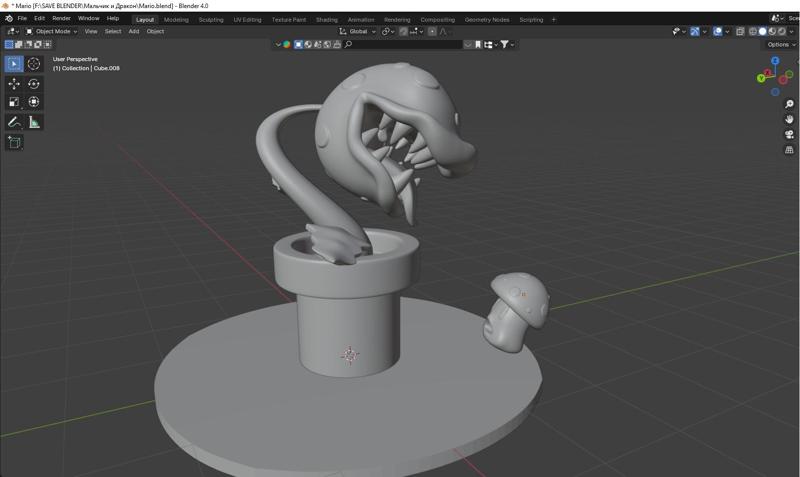Click the bookmark icon beside search field

click(478, 45)
